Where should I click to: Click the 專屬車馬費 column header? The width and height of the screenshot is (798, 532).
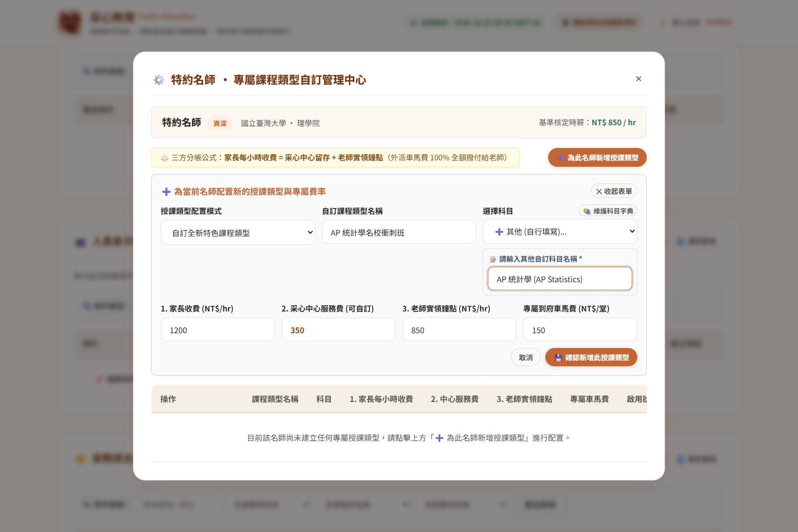[590, 399]
